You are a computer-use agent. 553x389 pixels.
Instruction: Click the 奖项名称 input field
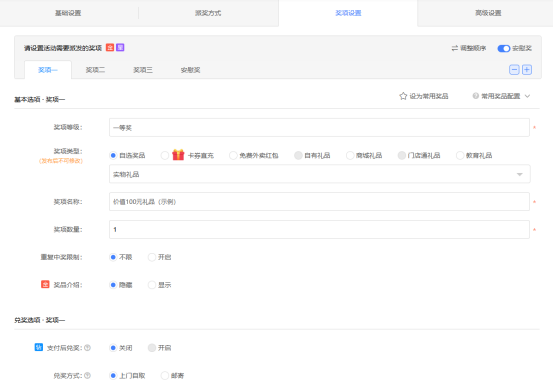pyautogui.click(x=319, y=201)
